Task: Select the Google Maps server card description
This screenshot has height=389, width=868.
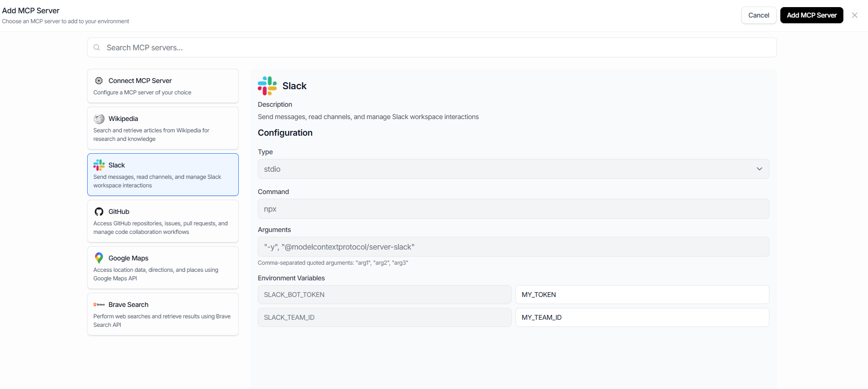Action: tap(156, 274)
